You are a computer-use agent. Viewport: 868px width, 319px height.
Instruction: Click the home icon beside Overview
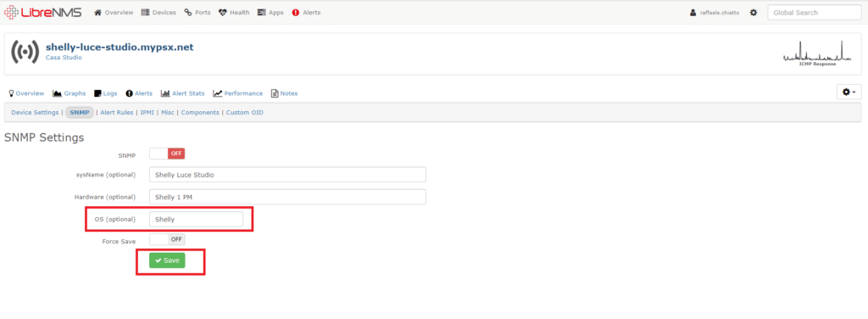coord(98,12)
